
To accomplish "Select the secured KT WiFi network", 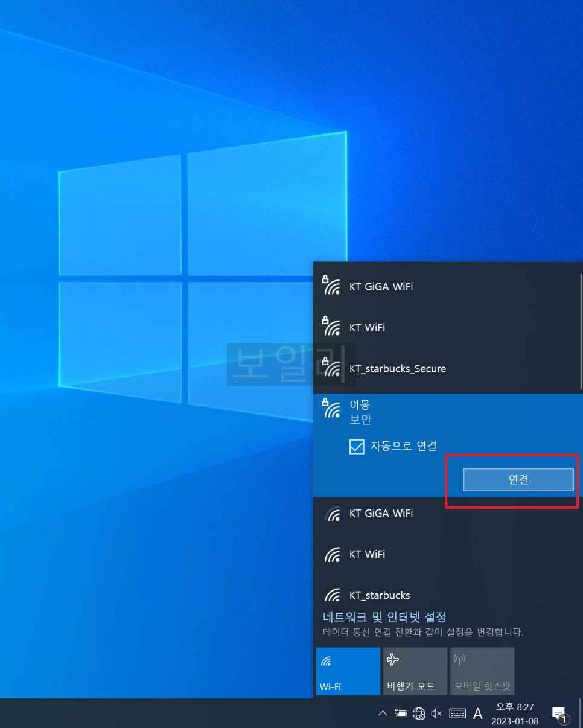I will coord(367,327).
